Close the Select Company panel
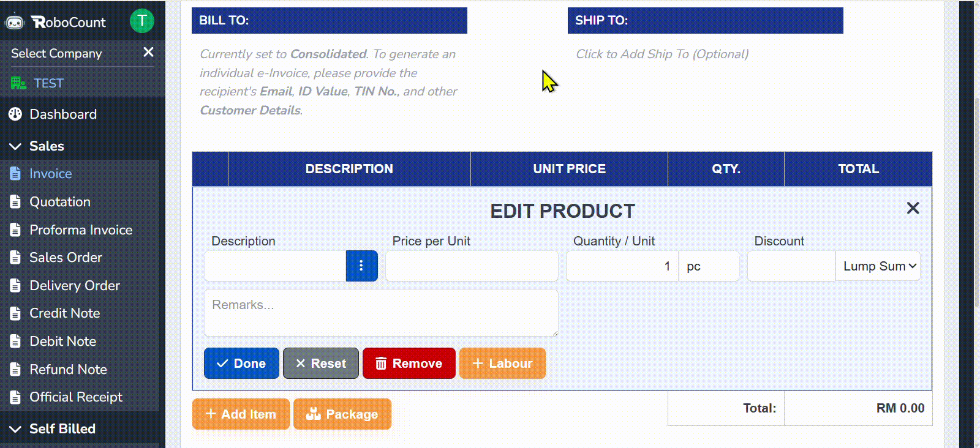The width and height of the screenshot is (980, 448). pyautogui.click(x=148, y=53)
